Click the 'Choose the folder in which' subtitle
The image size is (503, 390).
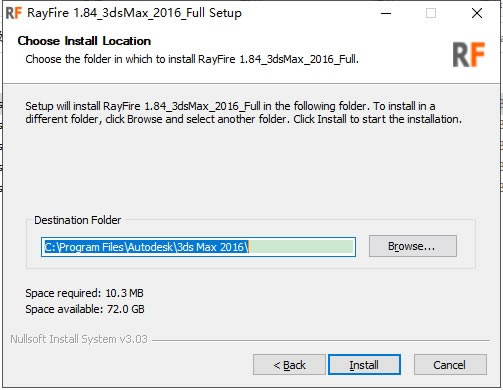pos(192,59)
